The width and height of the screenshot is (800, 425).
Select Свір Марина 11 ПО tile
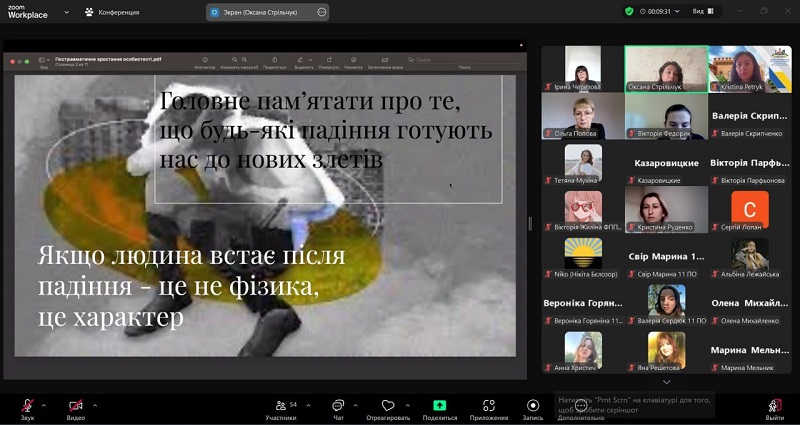pos(666,257)
